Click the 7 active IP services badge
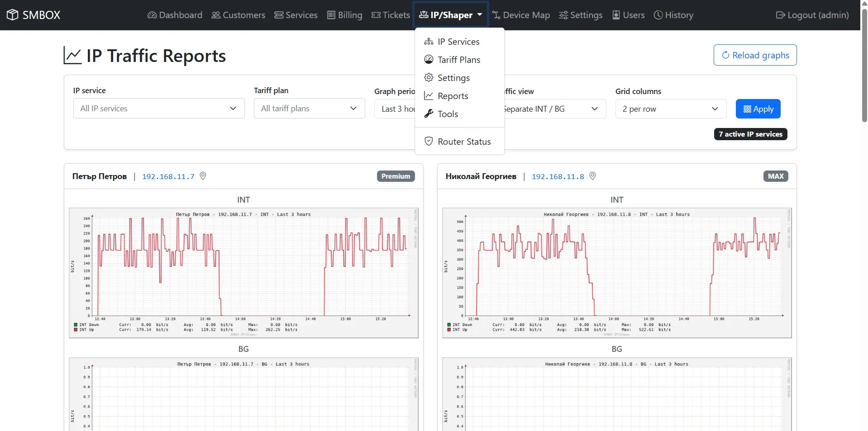Viewport: 868px width, 431px height. [x=750, y=134]
